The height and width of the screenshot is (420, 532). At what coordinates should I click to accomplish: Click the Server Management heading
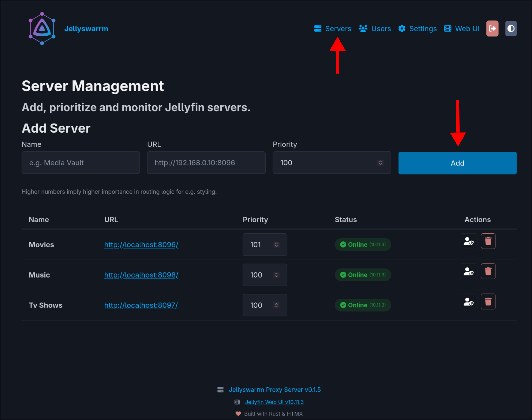(93, 86)
